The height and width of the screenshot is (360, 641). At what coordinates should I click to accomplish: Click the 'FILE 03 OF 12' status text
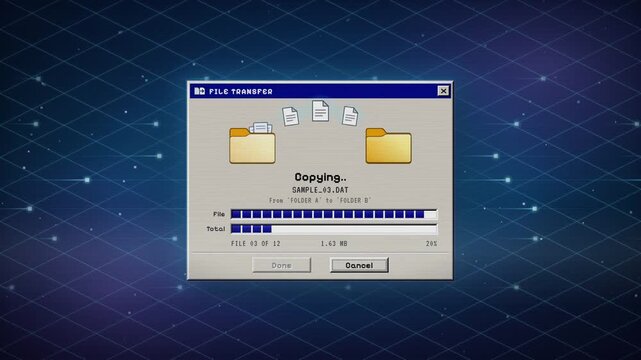[x=256, y=244]
